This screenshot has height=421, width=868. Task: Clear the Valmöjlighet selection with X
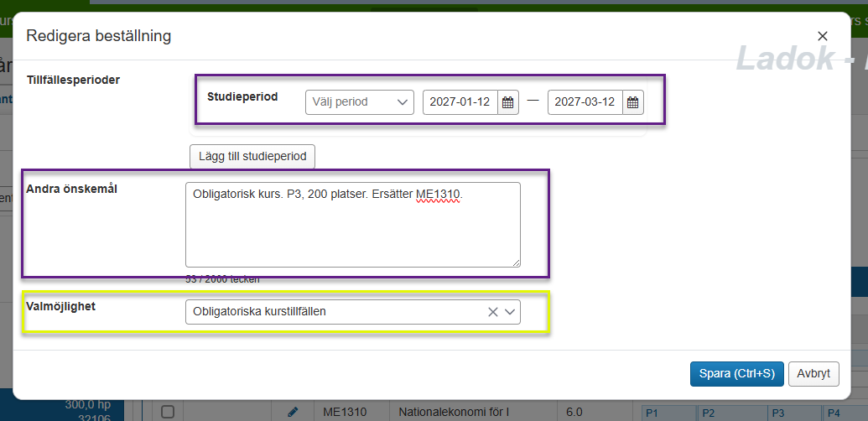tap(493, 312)
